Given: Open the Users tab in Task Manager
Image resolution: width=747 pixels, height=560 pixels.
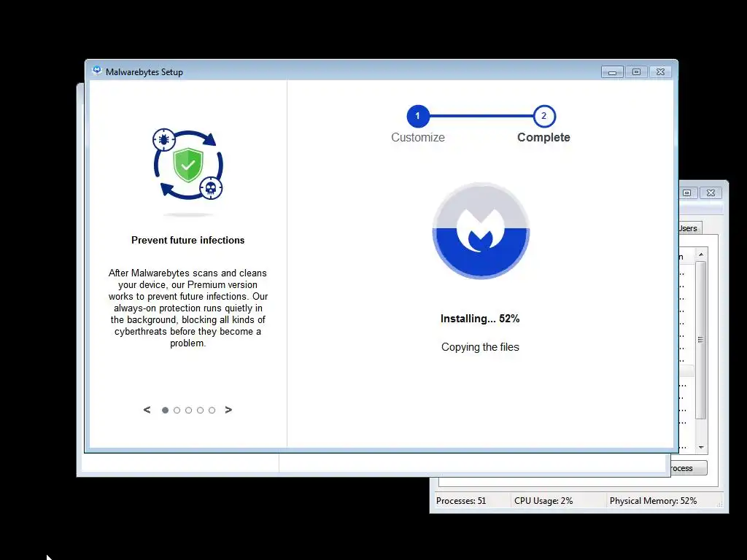Looking at the screenshot, I should [690, 228].
